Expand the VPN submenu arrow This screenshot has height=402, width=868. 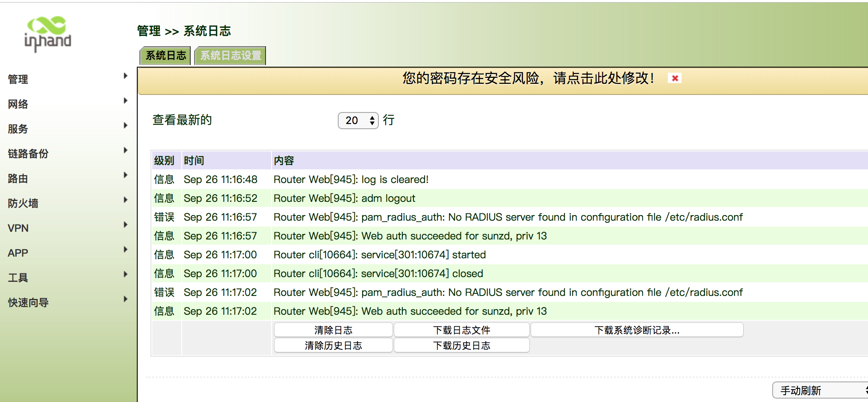pyautogui.click(x=125, y=225)
